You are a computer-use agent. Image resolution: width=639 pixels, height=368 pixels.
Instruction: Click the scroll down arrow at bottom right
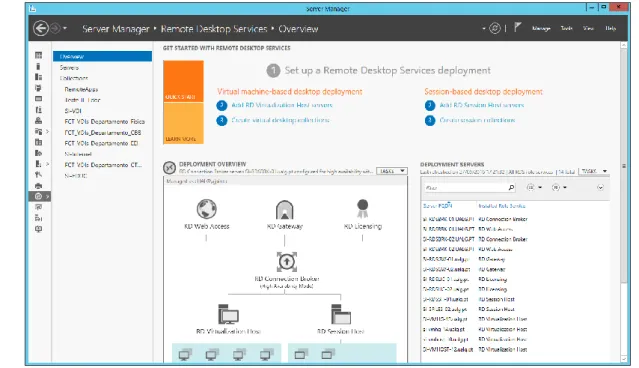click(x=624, y=359)
